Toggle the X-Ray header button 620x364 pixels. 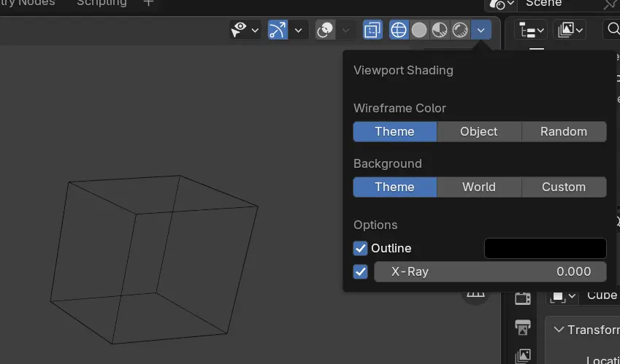(x=372, y=30)
